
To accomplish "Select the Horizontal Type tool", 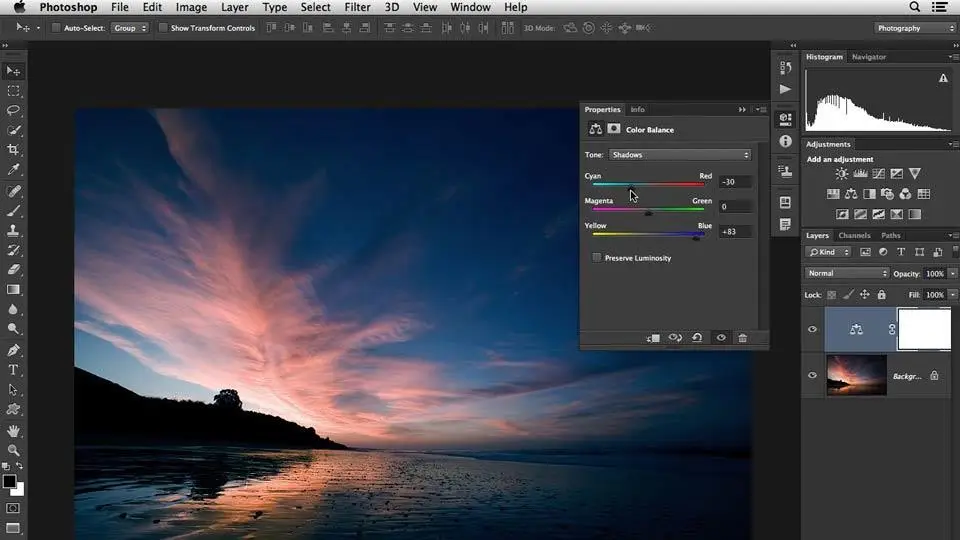I will (x=14, y=370).
